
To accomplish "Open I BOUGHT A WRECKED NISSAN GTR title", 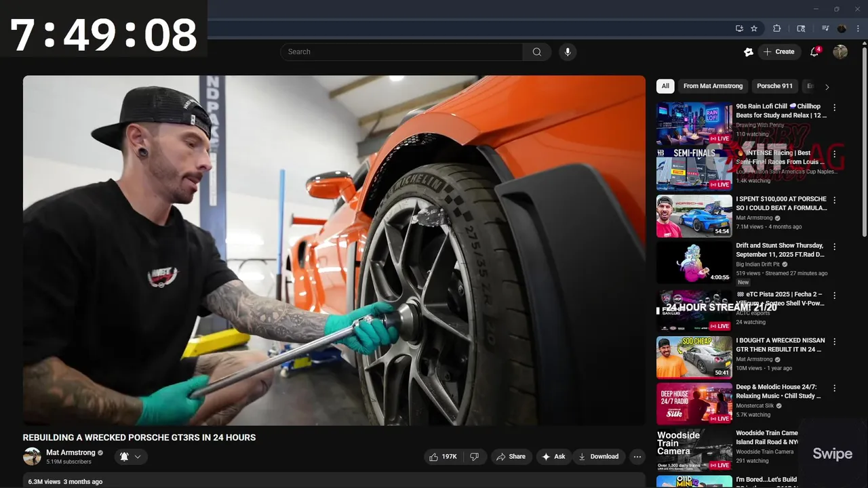I will tap(781, 345).
